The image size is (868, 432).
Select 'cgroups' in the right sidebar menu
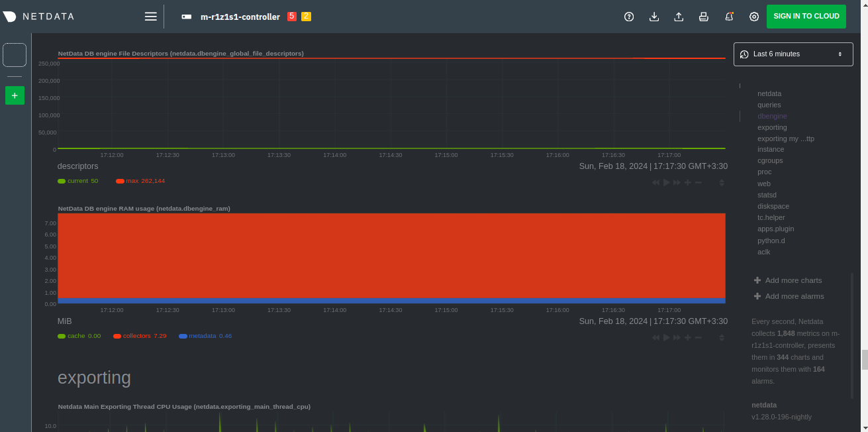[x=770, y=160]
